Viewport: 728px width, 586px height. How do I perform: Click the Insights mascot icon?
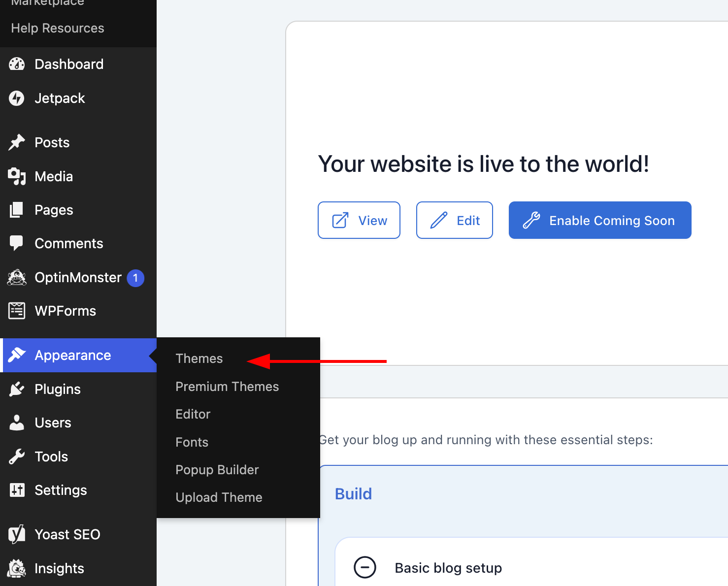(x=17, y=568)
